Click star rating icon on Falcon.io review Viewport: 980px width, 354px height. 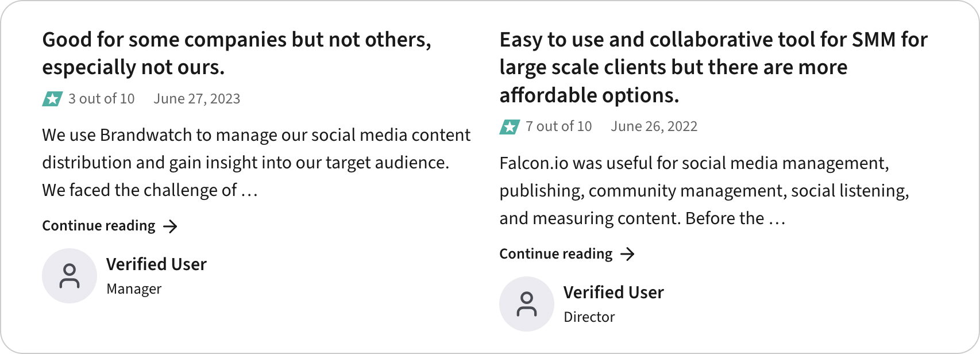510,126
